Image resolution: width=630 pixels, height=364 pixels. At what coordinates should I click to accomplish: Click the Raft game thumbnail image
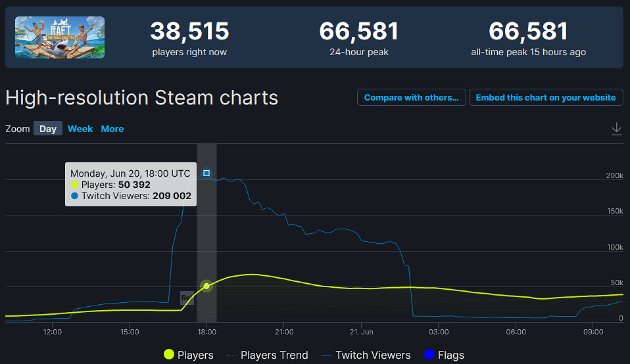60,37
